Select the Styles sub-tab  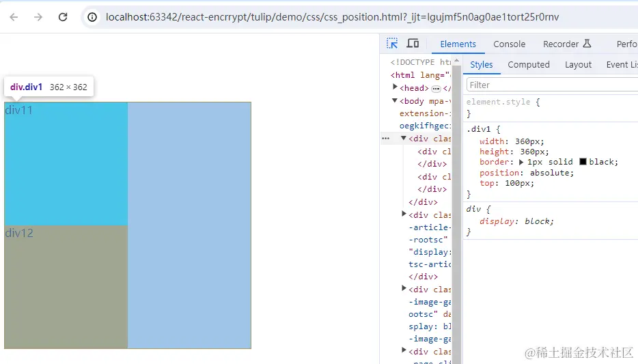pos(482,65)
